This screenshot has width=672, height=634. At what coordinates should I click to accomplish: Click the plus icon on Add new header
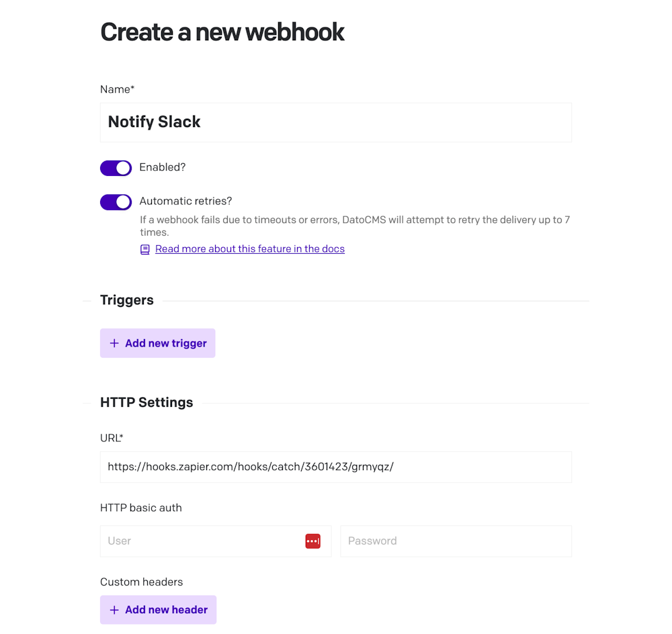point(114,610)
